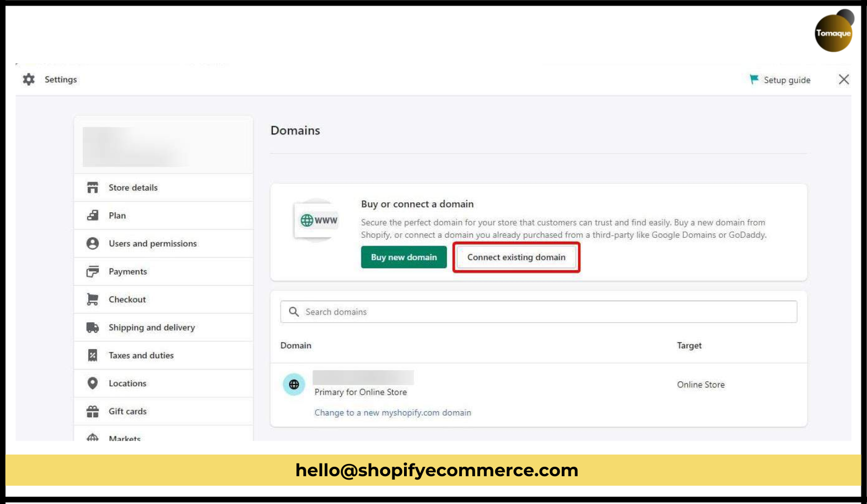
Task: Close the Settings panel with X
Action: tap(844, 79)
